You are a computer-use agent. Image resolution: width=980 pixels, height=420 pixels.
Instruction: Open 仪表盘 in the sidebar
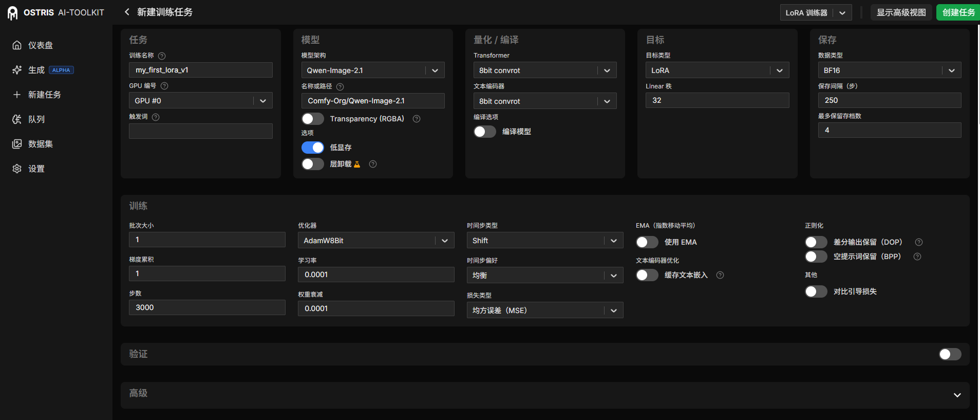click(41, 45)
